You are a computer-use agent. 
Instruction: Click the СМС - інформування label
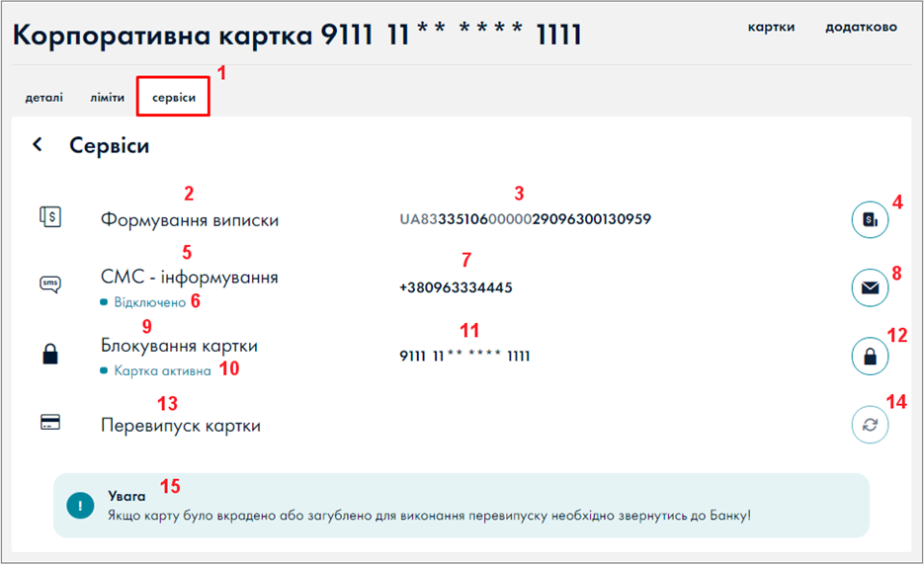(x=190, y=278)
